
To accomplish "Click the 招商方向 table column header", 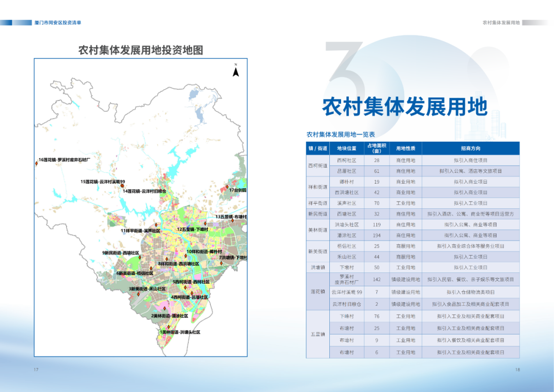I will click(470, 148).
